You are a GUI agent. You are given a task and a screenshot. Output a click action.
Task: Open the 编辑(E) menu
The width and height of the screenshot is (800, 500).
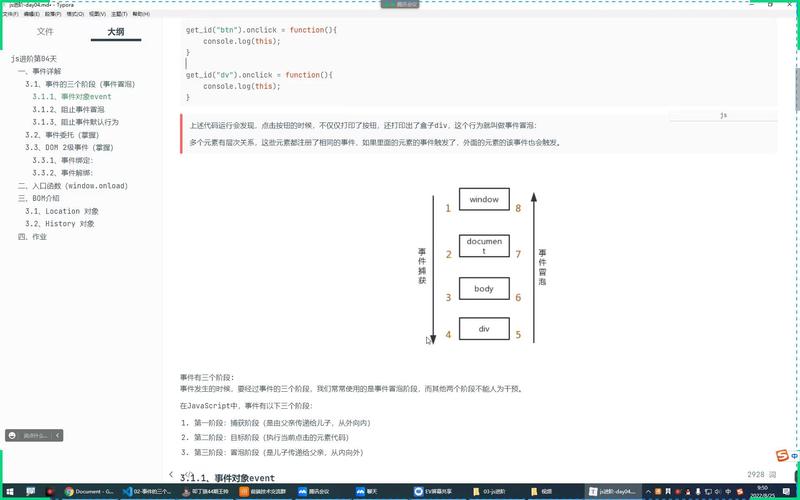(x=32, y=14)
